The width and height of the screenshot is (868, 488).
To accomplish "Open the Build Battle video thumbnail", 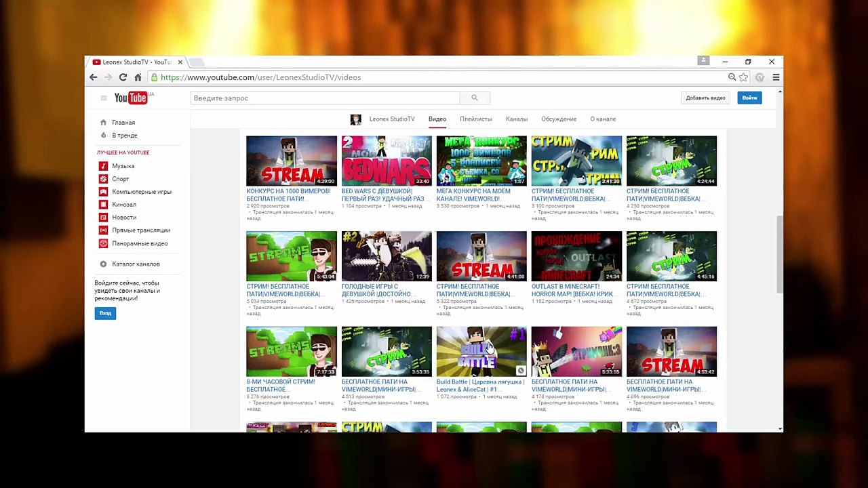I will click(481, 352).
